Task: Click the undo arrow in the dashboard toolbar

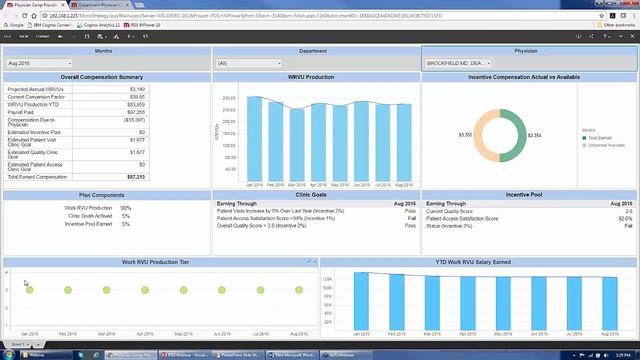Action: pos(60,37)
